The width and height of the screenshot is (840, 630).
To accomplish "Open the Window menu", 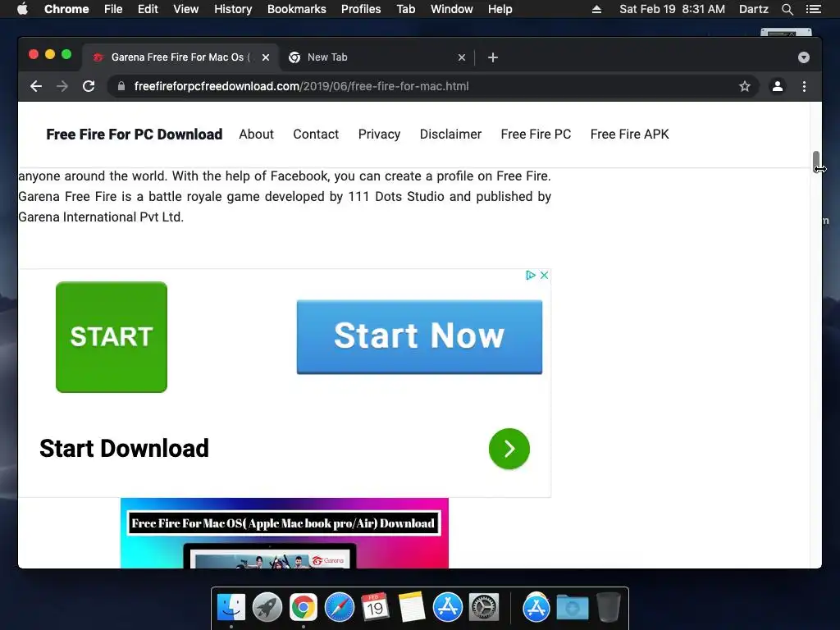I will click(452, 9).
